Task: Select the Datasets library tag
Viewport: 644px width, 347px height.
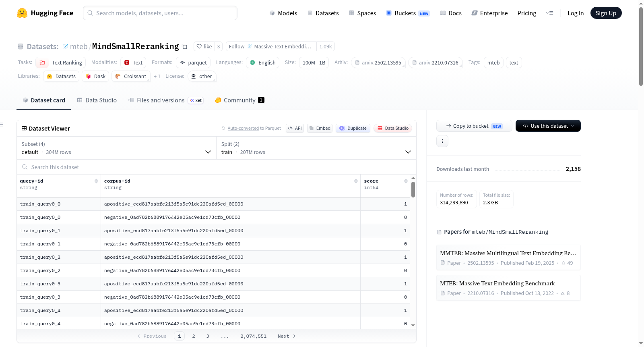Action: (x=61, y=76)
